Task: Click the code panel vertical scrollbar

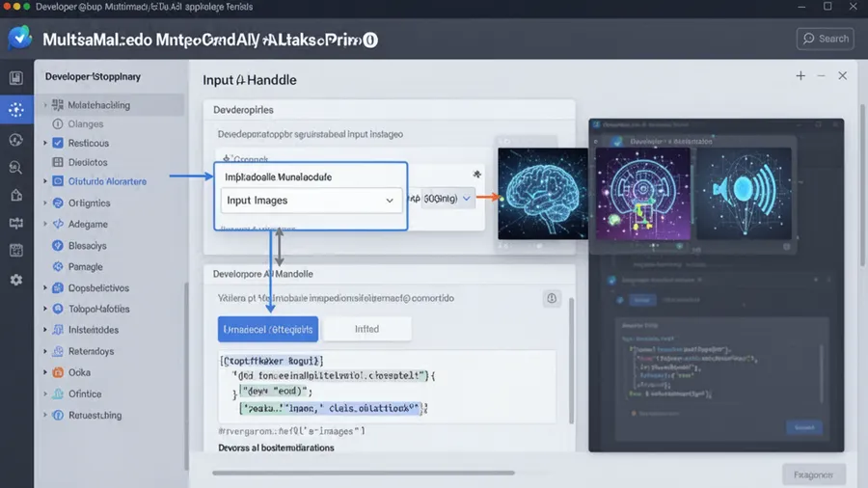Action: [x=571, y=362]
